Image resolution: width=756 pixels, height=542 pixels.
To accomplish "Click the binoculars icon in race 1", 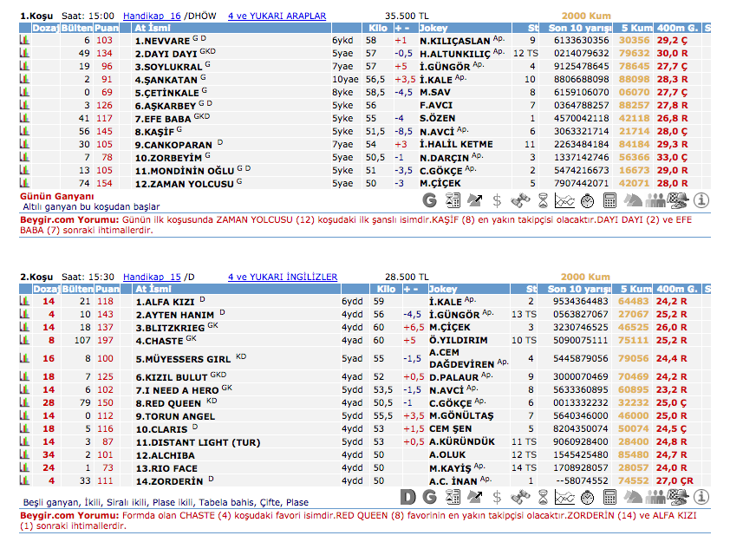I will pyautogui.click(x=520, y=201).
